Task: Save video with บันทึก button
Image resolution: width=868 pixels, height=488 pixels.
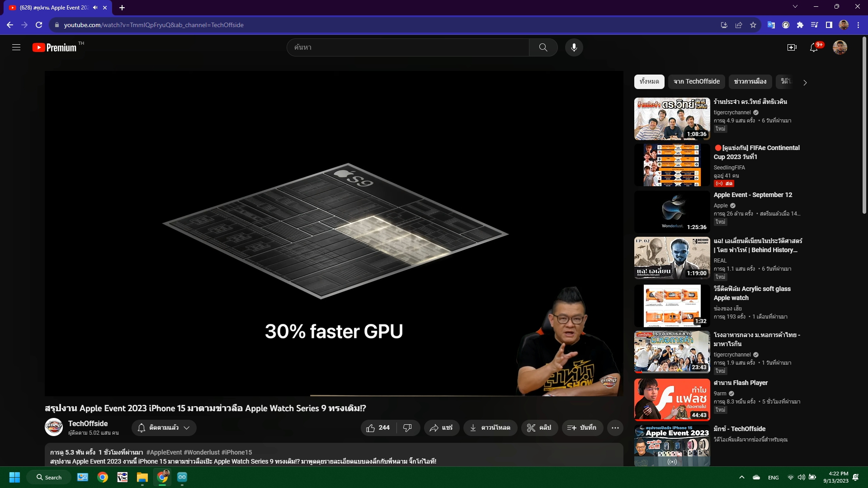Action: tap(582, 428)
